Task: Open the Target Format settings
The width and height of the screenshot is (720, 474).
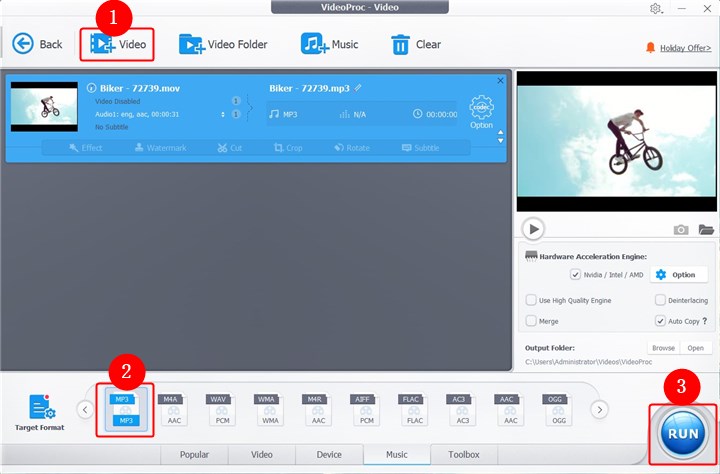Action: point(40,412)
